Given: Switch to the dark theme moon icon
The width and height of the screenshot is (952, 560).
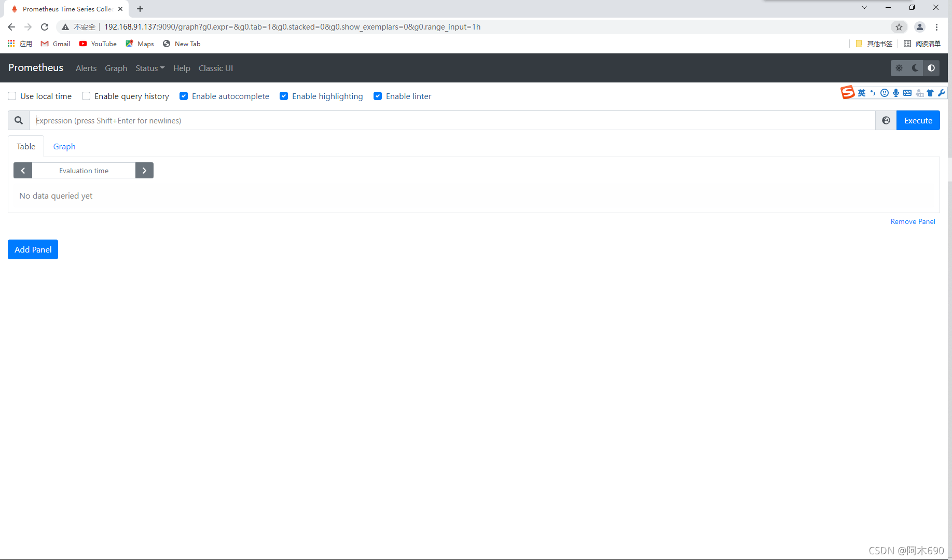Looking at the screenshot, I should click(x=915, y=68).
